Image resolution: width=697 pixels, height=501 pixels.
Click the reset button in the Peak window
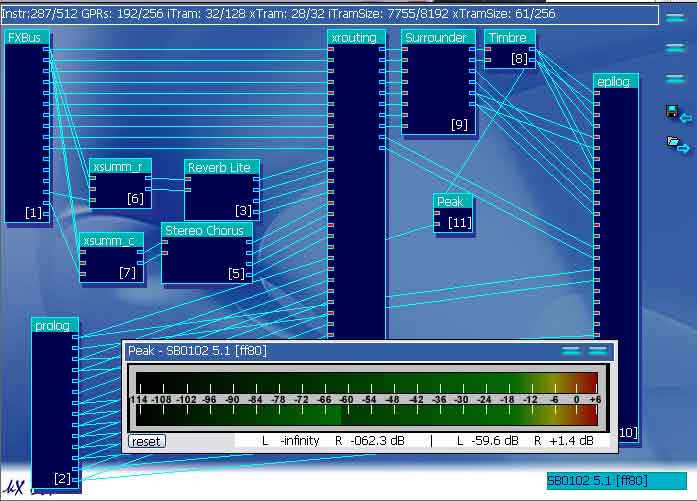point(147,441)
